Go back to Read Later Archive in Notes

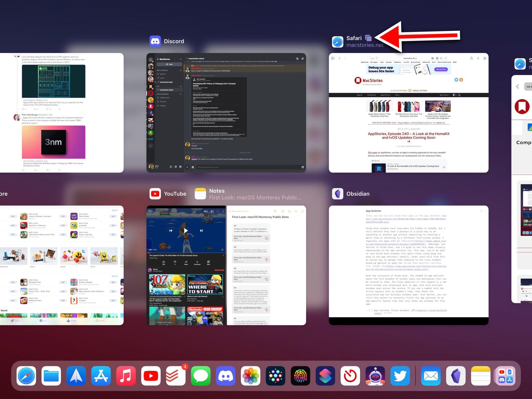(x=239, y=211)
